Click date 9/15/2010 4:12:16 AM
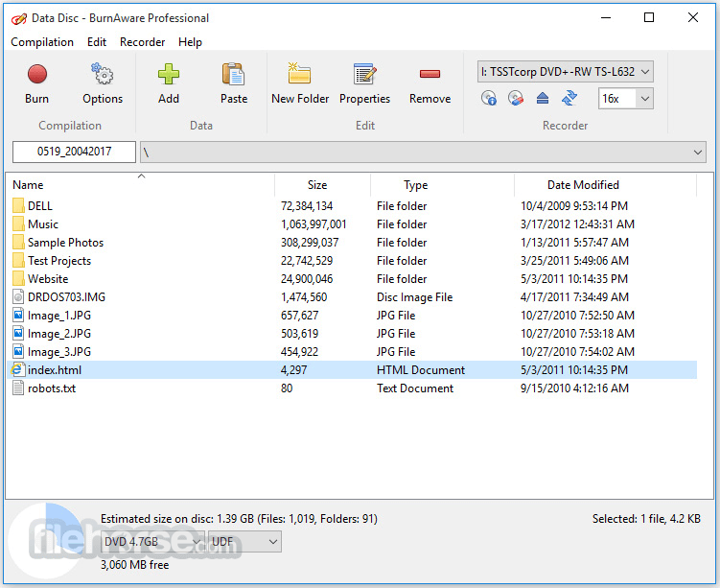 coord(574,388)
